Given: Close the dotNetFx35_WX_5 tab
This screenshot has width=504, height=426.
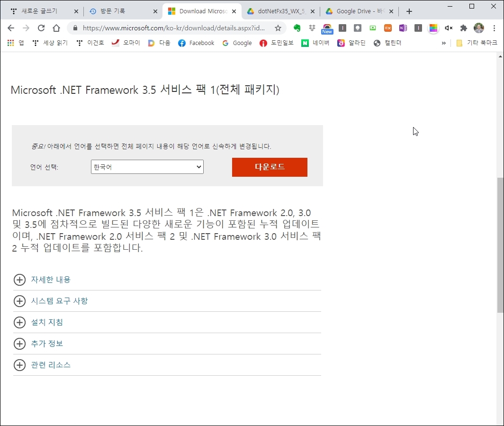Looking at the screenshot, I should pos(313,11).
